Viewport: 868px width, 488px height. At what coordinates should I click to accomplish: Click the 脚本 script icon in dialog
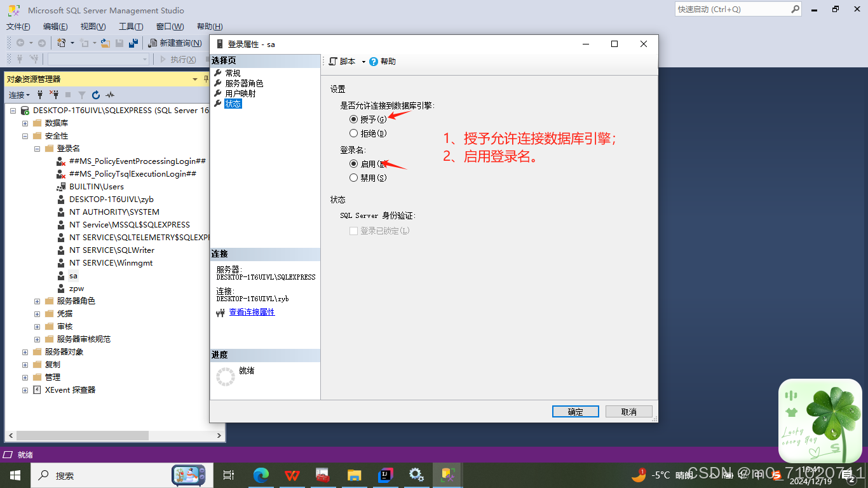333,62
